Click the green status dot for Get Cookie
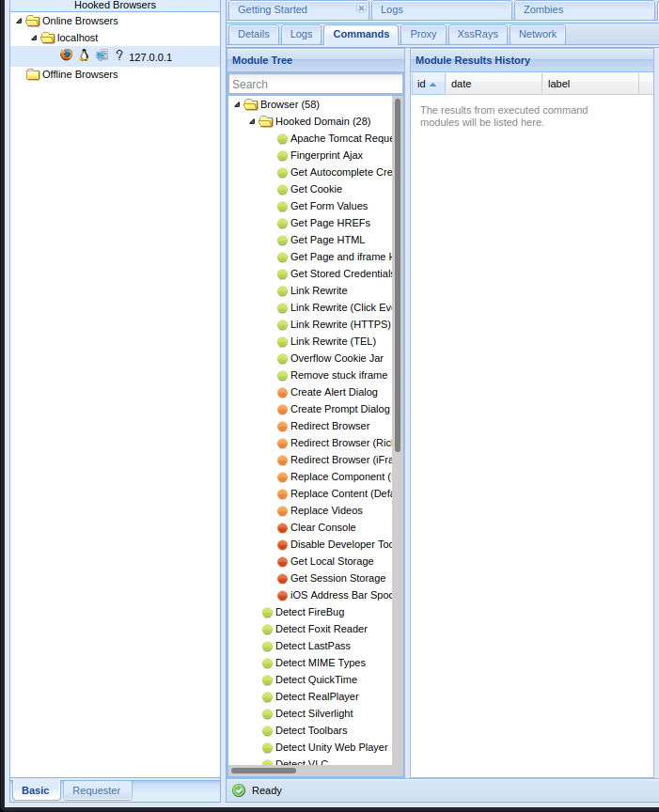Image resolution: width=659 pixels, height=812 pixels. pos(282,190)
